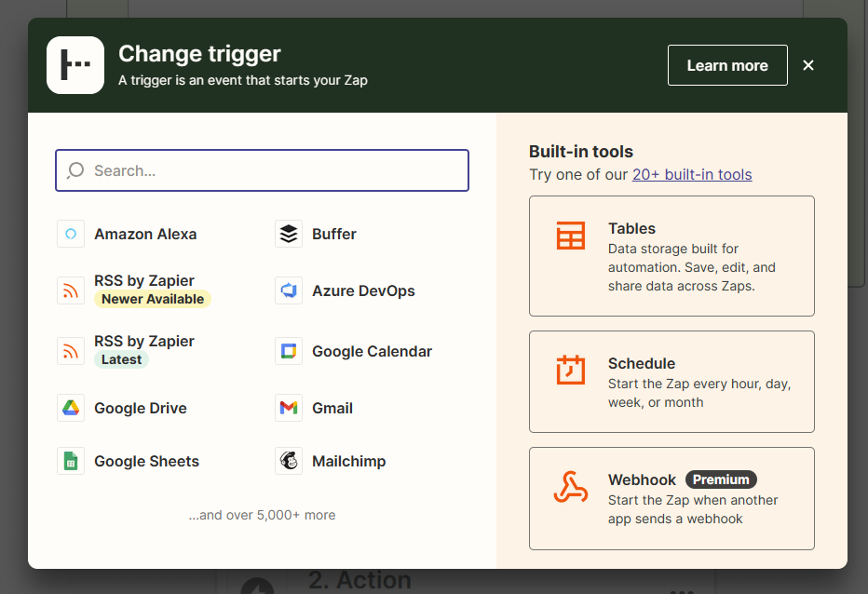Click the Webhook icon in built-in tools

point(570,487)
